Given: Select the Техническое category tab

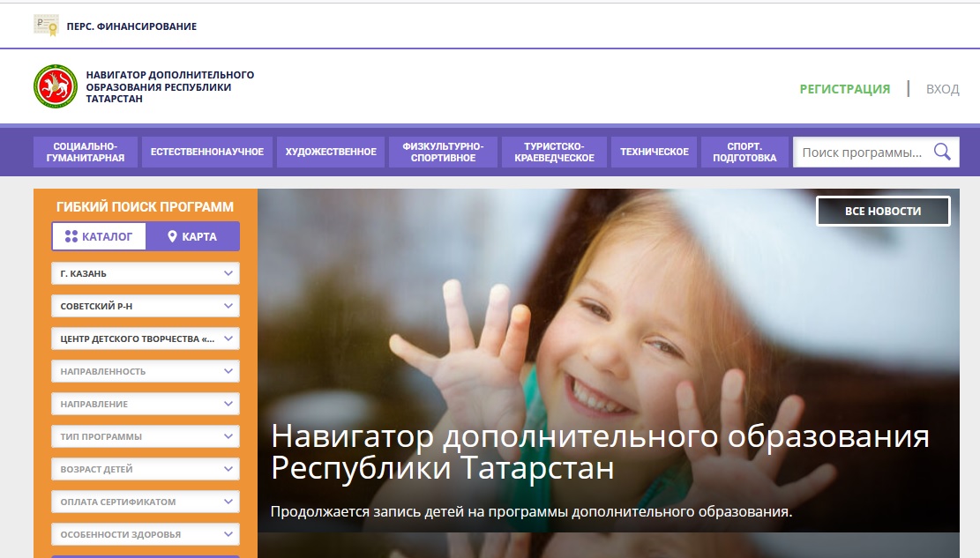Looking at the screenshot, I should tap(654, 152).
